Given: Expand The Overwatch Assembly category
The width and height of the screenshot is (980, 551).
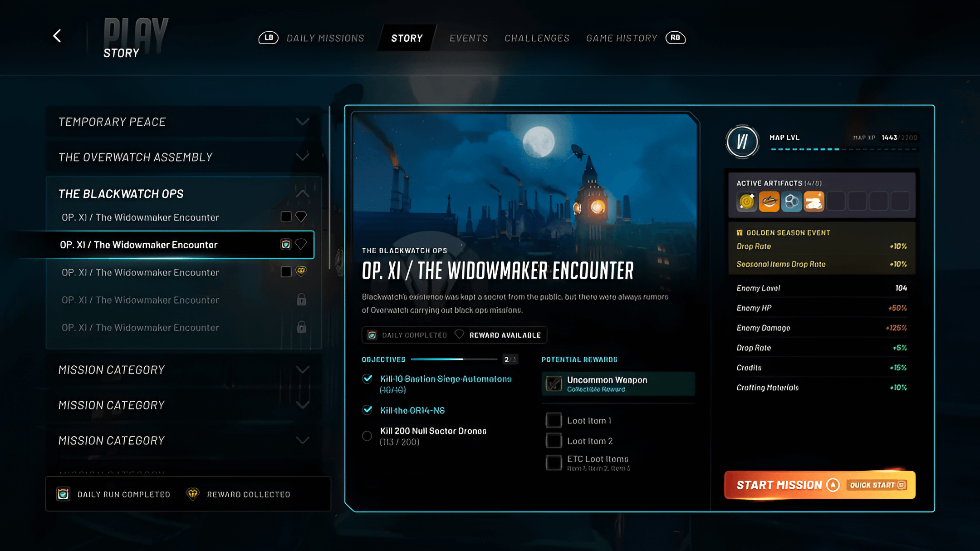Looking at the screenshot, I should point(303,157).
